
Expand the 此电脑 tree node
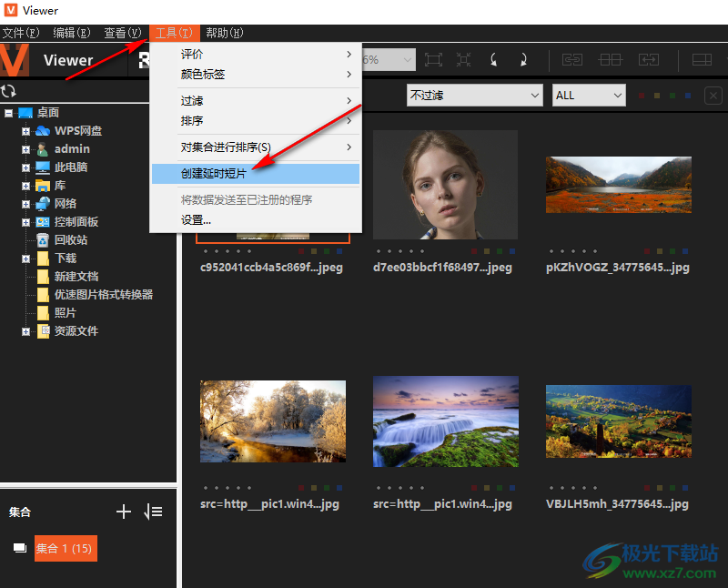pos(26,167)
